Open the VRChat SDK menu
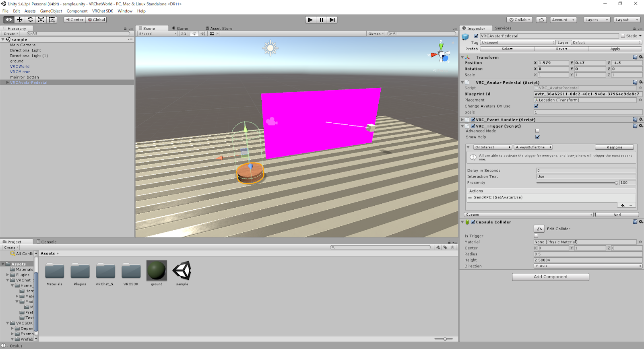The height and width of the screenshot is (349, 644). click(103, 11)
